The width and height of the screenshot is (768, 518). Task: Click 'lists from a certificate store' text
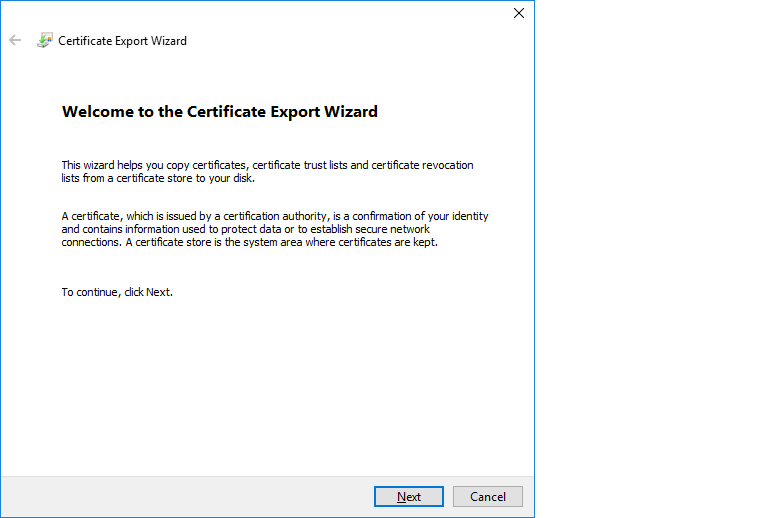point(131,178)
